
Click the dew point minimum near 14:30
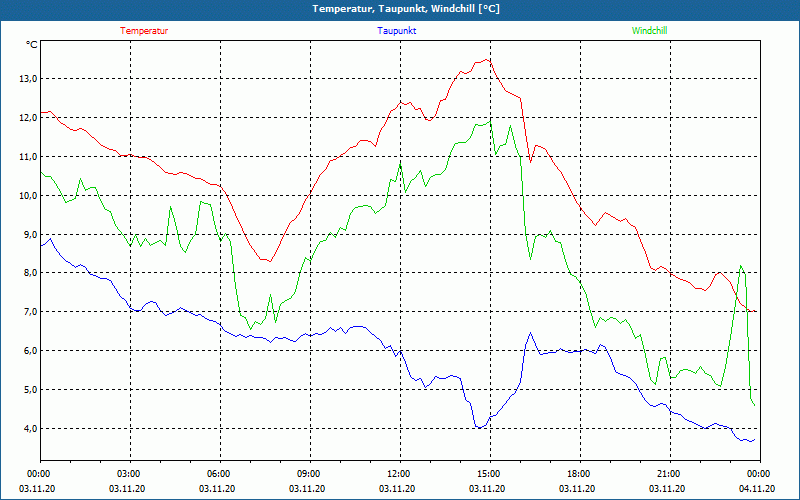479,427
